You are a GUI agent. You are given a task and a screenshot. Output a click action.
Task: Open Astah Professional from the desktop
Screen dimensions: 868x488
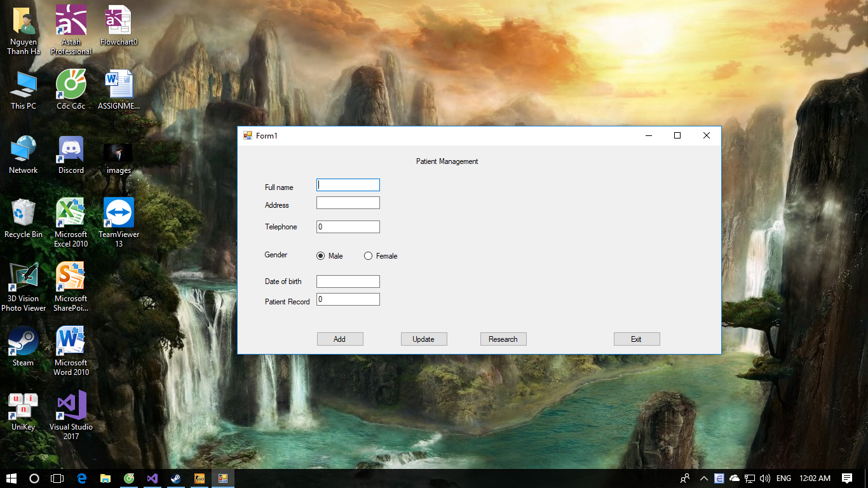(x=71, y=21)
